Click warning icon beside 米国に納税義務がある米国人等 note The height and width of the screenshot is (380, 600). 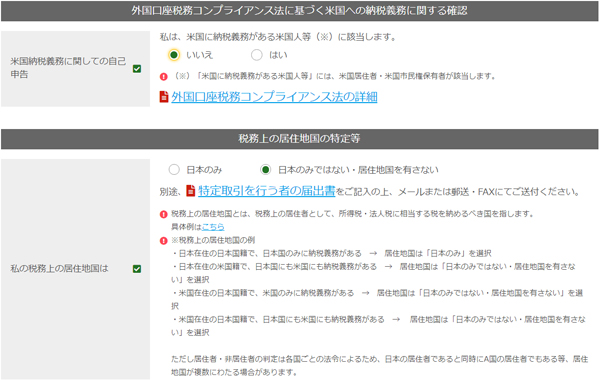164,77
